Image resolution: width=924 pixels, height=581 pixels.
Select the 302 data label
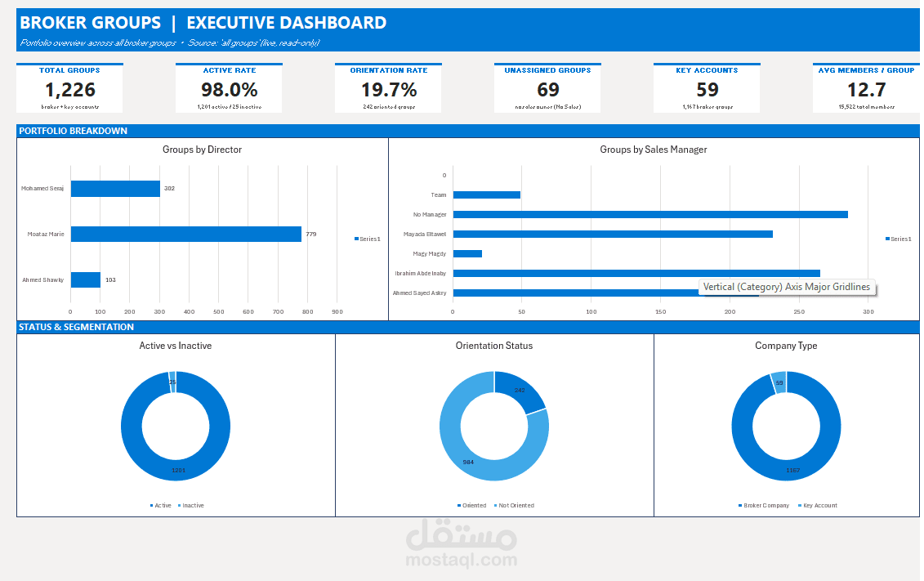click(169, 189)
